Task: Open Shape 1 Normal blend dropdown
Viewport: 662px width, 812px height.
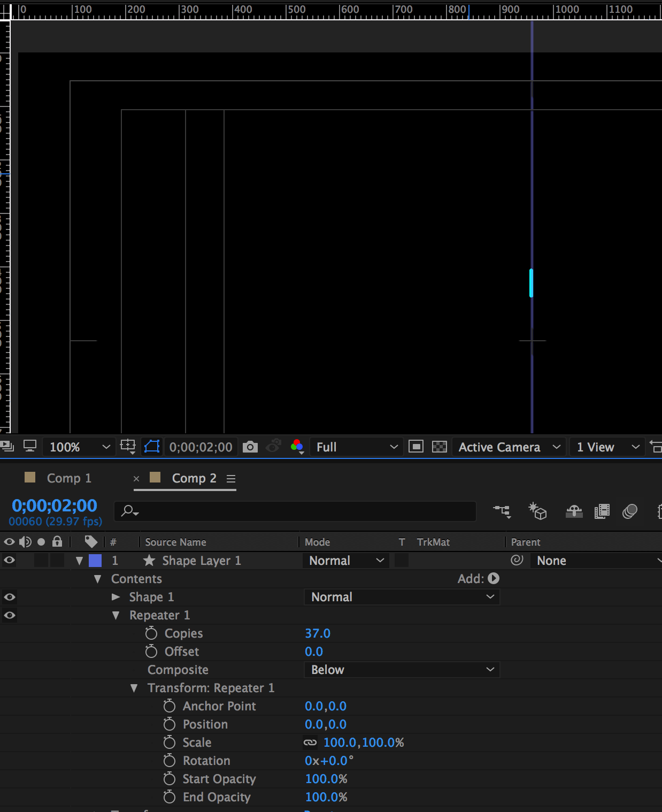Action: click(402, 596)
